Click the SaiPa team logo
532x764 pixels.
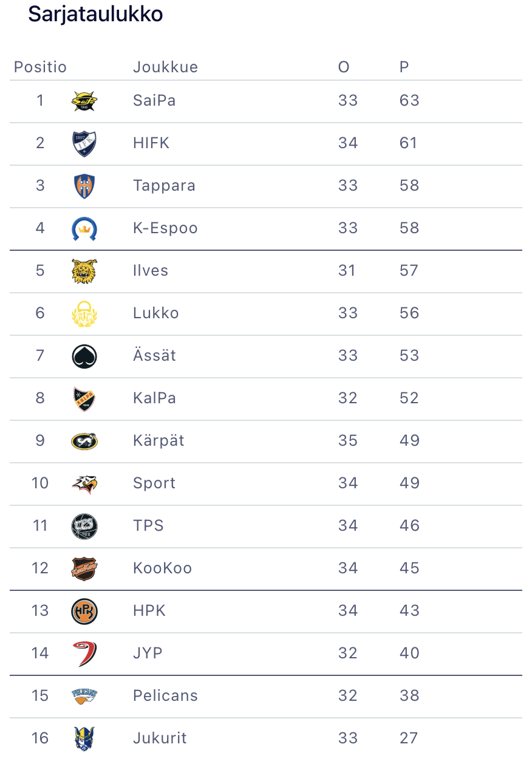84,101
